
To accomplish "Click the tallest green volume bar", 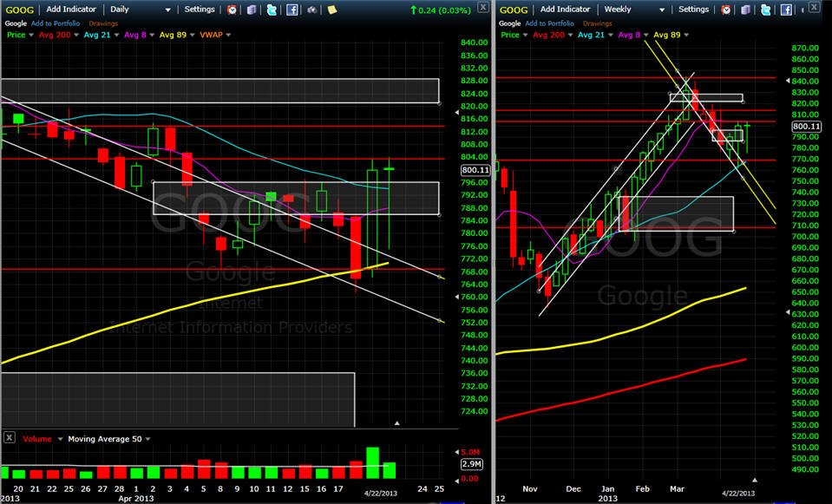I will [x=372, y=463].
